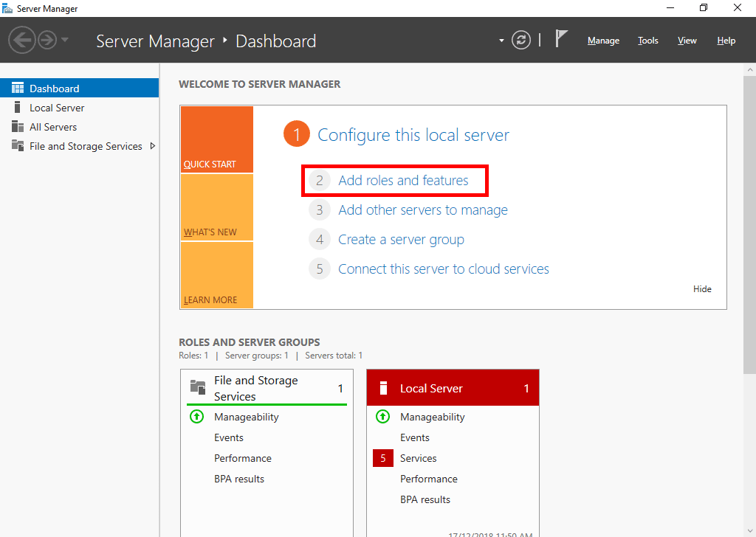Click the Server Manager title bar icon
Image resolution: width=756 pixels, height=537 pixels.
(x=9, y=8)
